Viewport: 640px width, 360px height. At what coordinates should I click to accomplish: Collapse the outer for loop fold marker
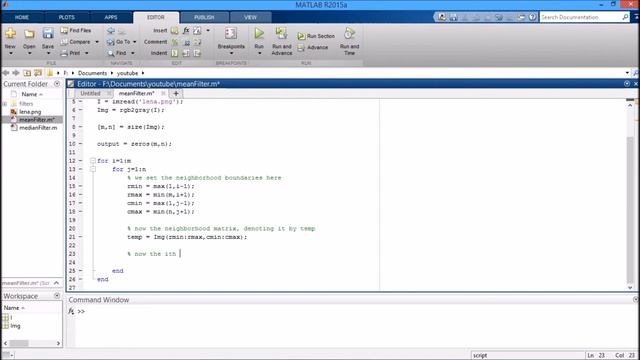point(93,161)
